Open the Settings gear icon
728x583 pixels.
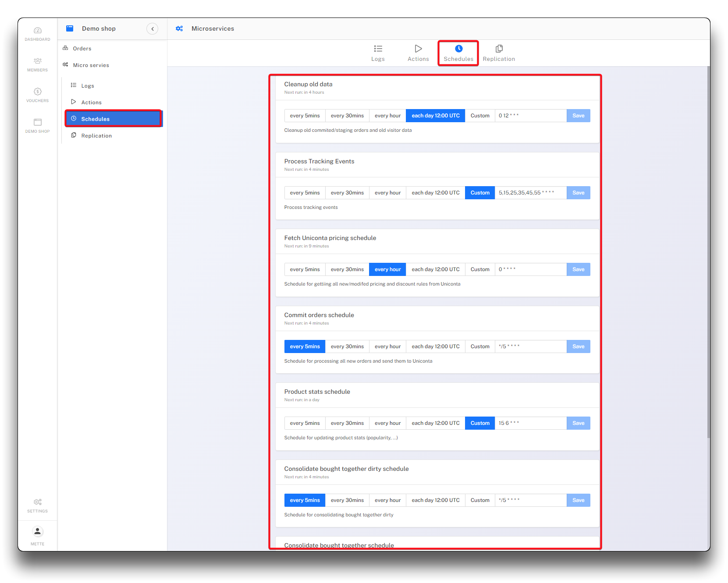38,502
